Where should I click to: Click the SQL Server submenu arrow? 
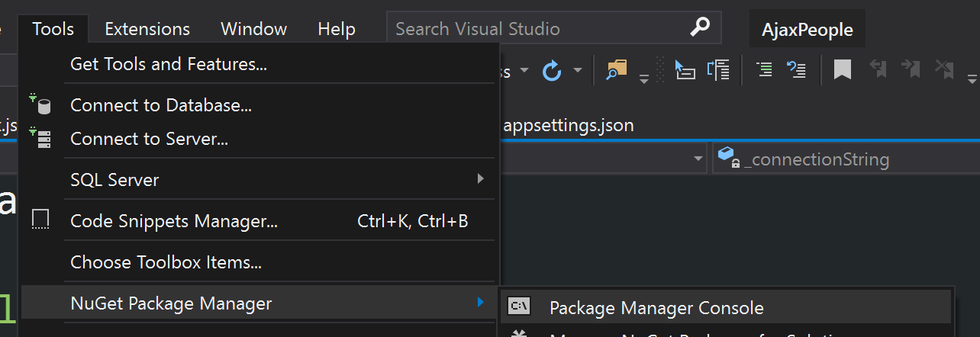480,179
